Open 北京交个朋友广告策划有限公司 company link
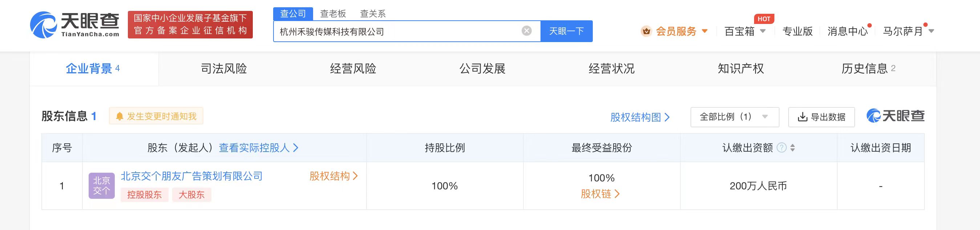 coord(191,176)
